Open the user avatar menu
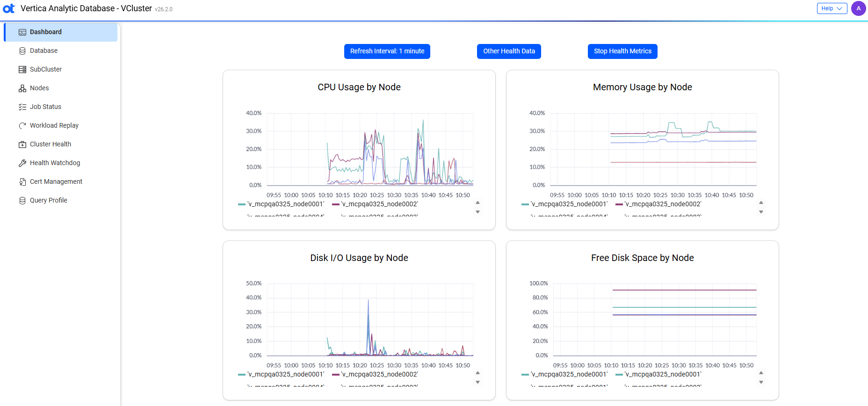The height and width of the screenshot is (406, 868). [858, 8]
